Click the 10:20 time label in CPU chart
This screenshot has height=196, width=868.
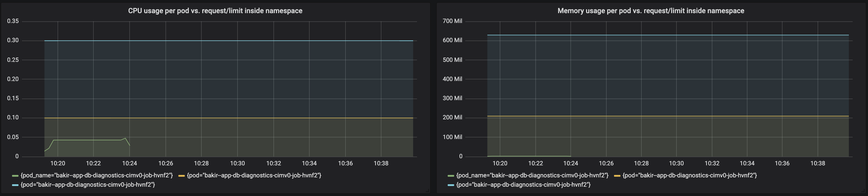pyautogui.click(x=58, y=163)
